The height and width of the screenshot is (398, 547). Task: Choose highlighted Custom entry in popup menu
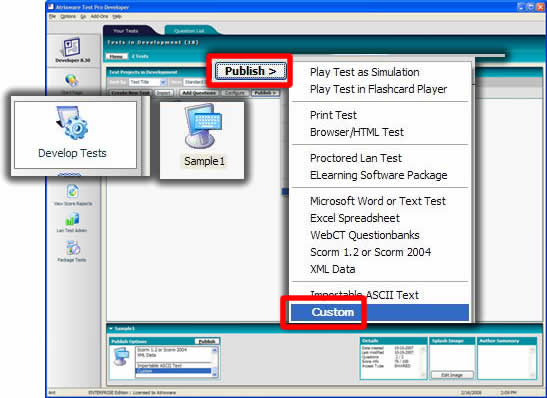[380, 312]
